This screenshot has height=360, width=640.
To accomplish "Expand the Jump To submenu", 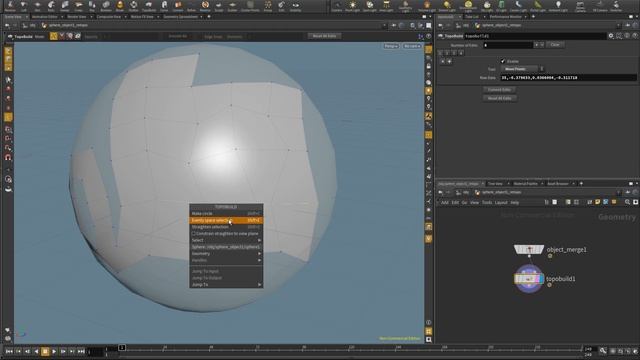I will click(226, 284).
